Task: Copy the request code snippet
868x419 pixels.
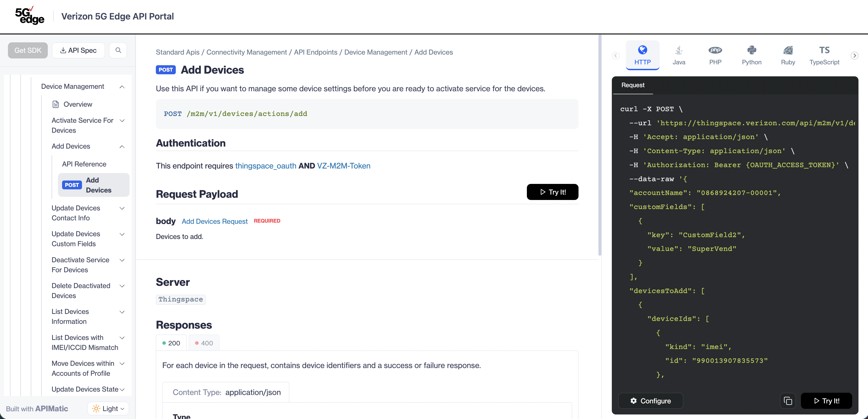Action: pyautogui.click(x=788, y=401)
